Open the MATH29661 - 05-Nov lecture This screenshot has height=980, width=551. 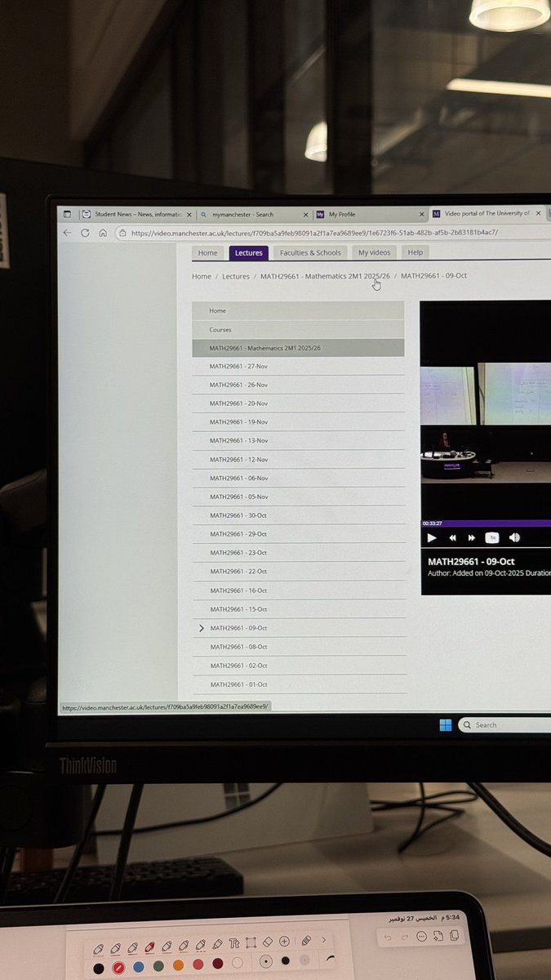point(299,497)
